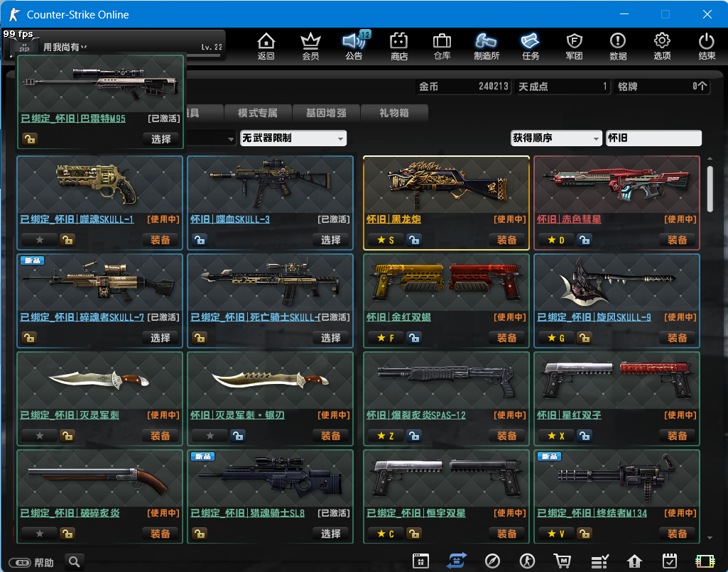This screenshot has height=572, width=728.
Task: Click the compass icon in bottom bar
Action: [492, 561]
